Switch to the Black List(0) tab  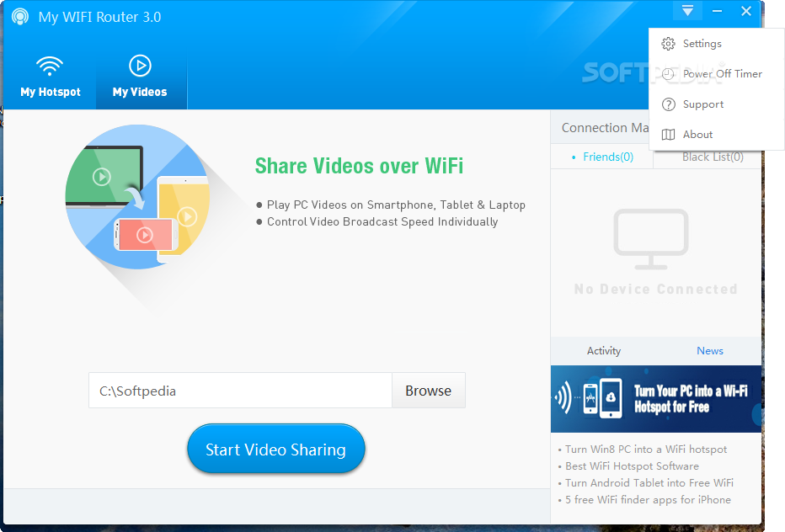click(713, 157)
